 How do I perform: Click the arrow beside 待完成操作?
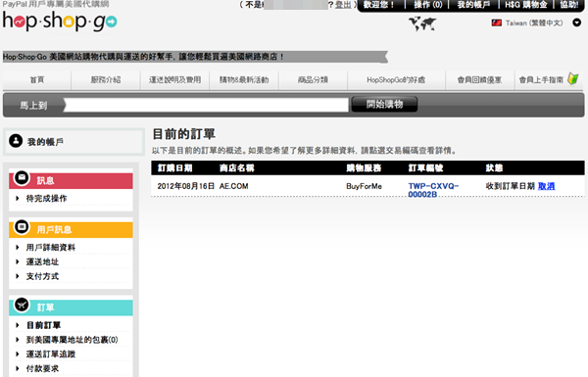(18, 198)
